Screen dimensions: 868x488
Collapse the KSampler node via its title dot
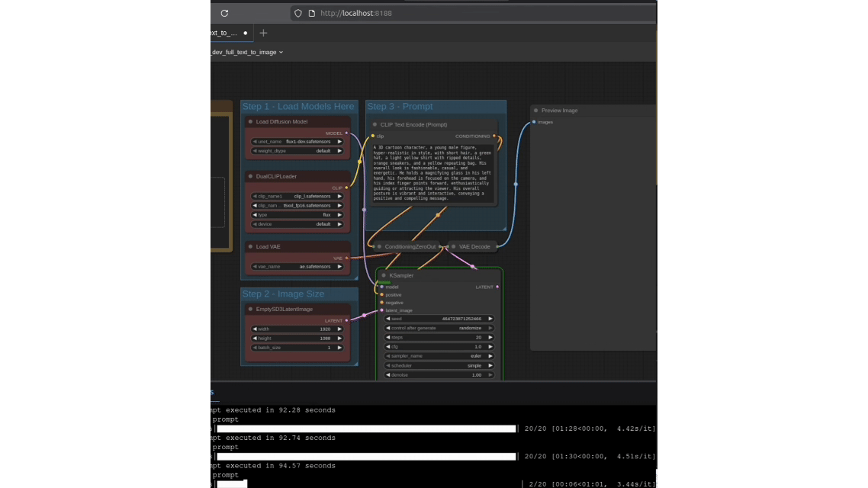pyautogui.click(x=384, y=275)
